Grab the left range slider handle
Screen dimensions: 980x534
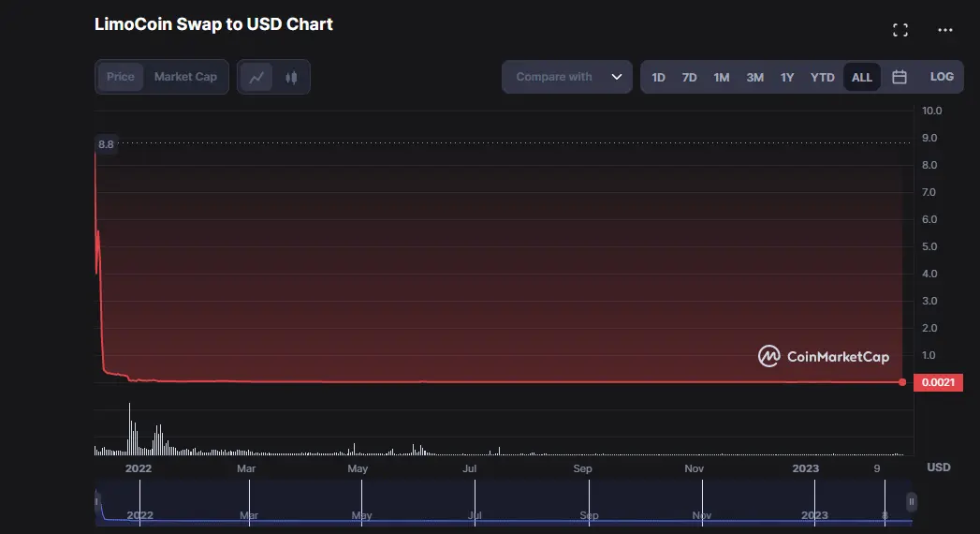pyautogui.click(x=96, y=501)
